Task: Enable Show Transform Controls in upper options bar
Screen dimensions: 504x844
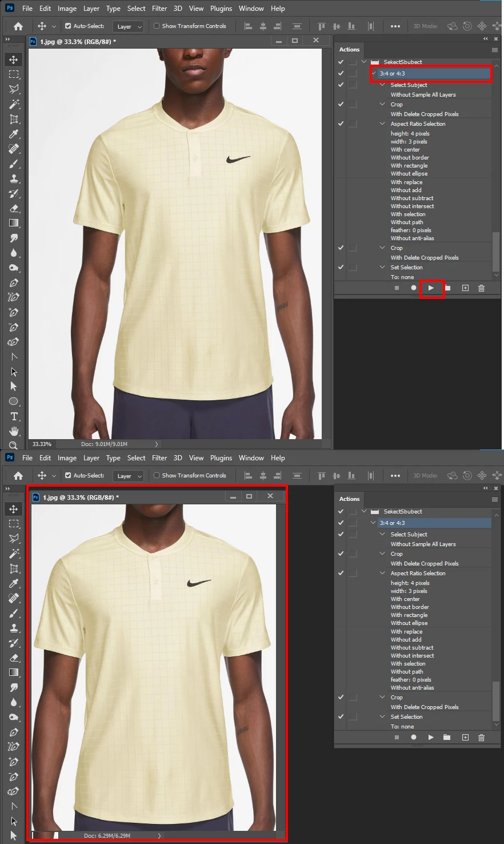Action: pyautogui.click(x=157, y=26)
